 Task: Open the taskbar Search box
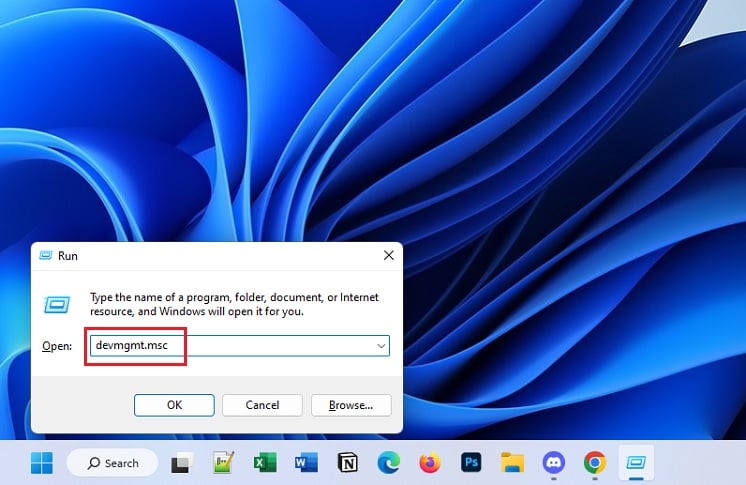(x=113, y=463)
